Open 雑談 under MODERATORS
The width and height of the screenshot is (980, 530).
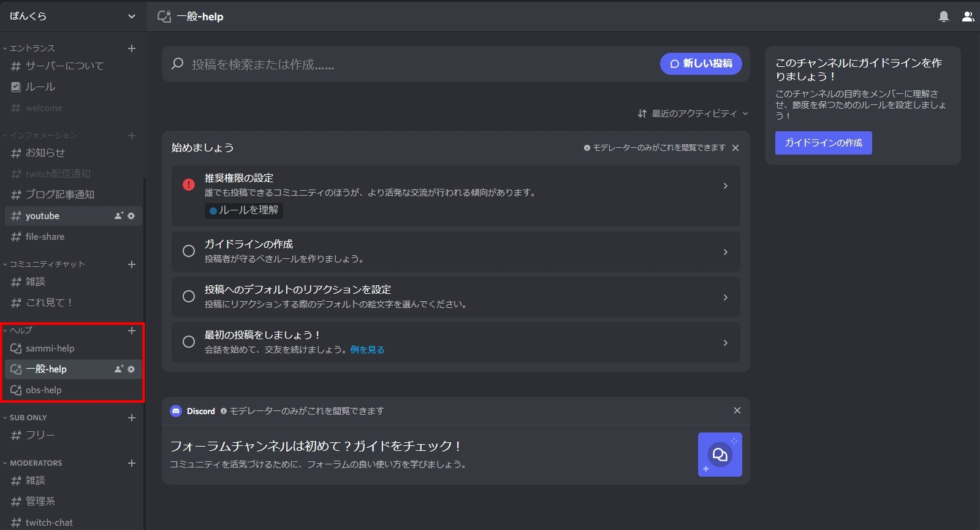[74, 480]
